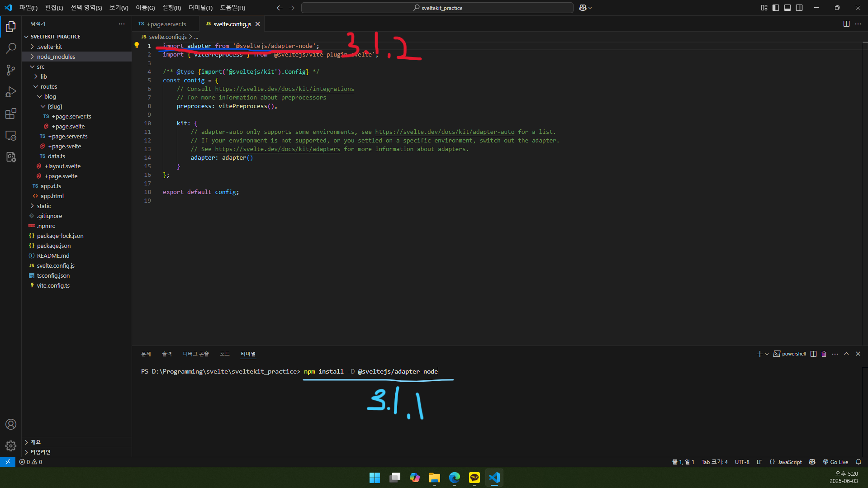This screenshot has width=868, height=488.
Task: Open Microsoft Edge from taskbar
Action: (455, 478)
